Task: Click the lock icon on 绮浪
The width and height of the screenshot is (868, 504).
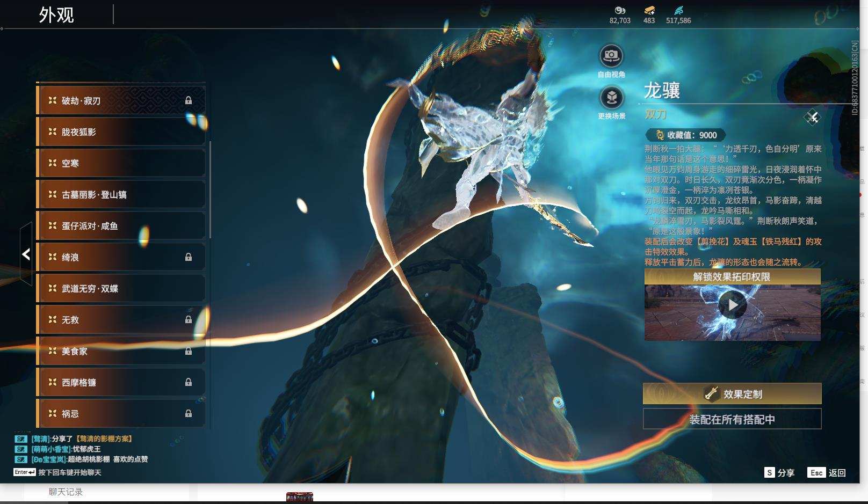Action: point(189,257)
